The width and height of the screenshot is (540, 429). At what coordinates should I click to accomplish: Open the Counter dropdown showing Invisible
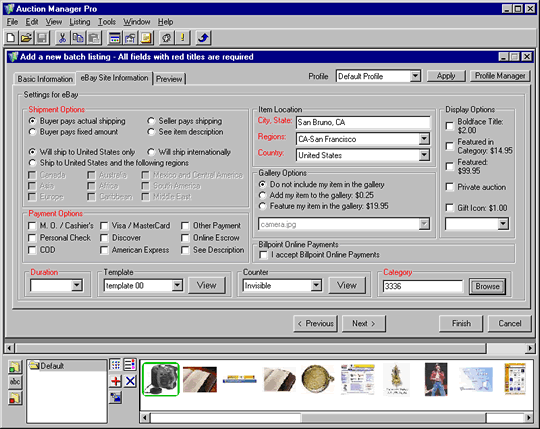point(316,285)
